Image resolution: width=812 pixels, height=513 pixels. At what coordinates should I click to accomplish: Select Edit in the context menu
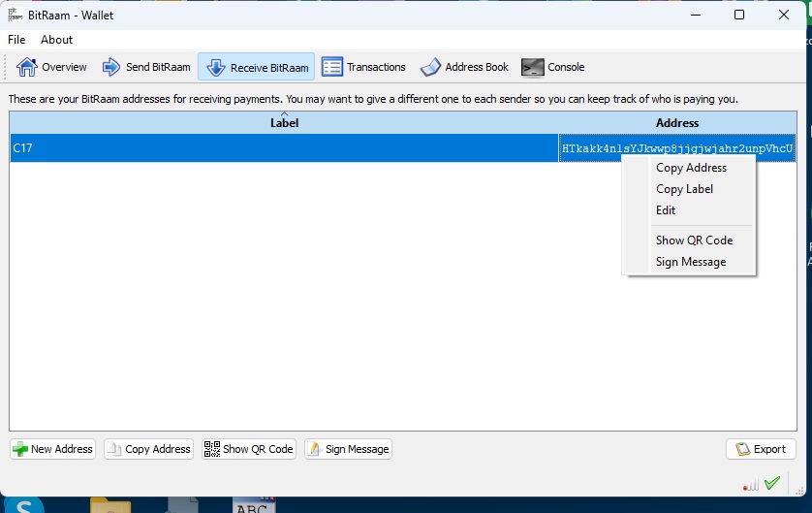[x=666, y=209]
